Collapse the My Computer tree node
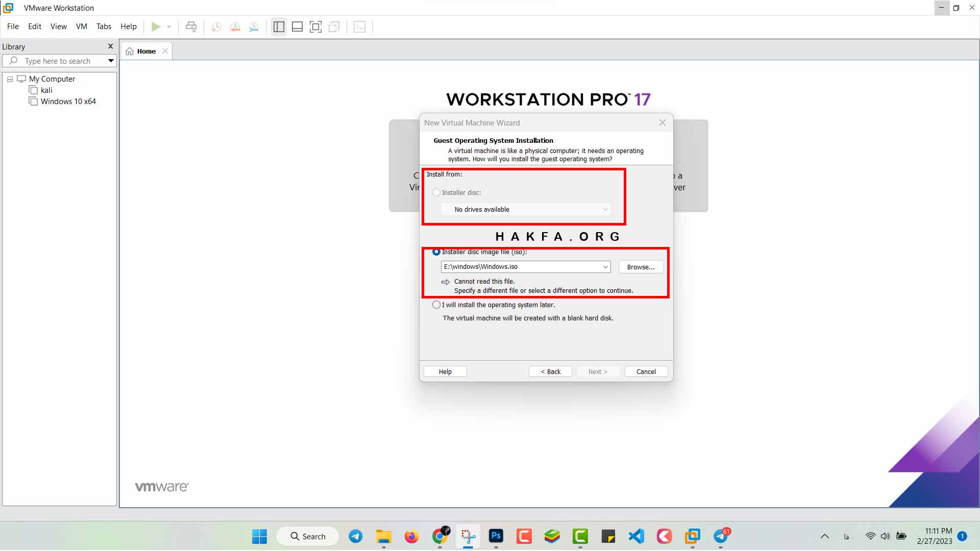This screenshot has width=980, height=551. pyautogui.click(x=10, y=79)
